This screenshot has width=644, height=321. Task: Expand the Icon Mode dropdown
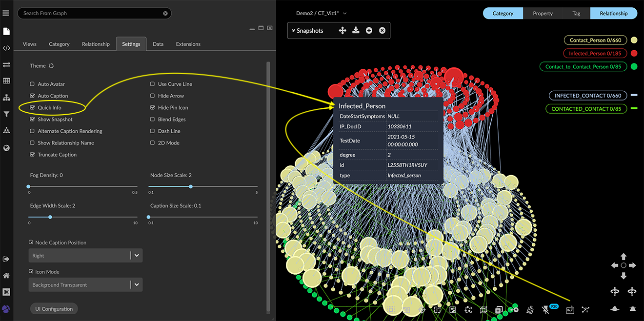85,285
